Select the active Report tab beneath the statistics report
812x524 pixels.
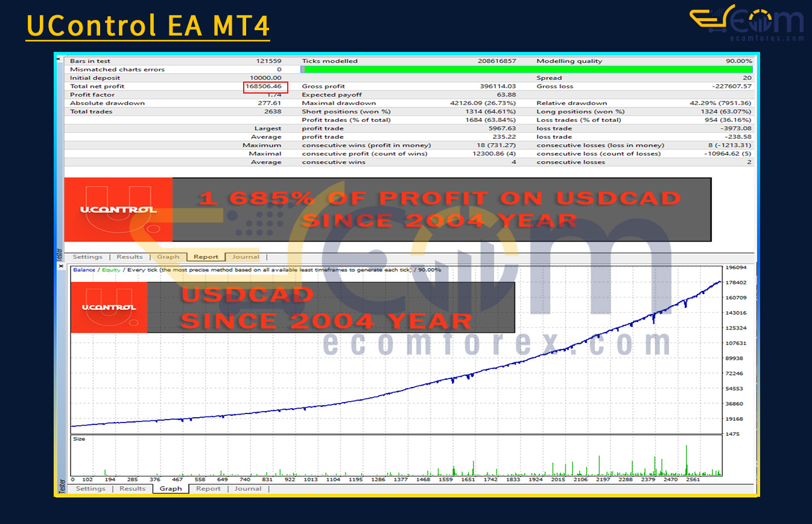click(x=206, y=257)
